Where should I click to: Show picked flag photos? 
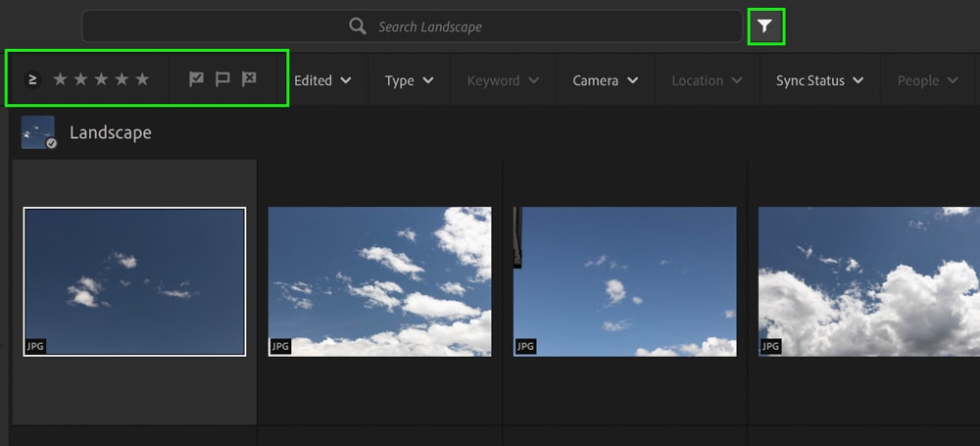[196, 79]
